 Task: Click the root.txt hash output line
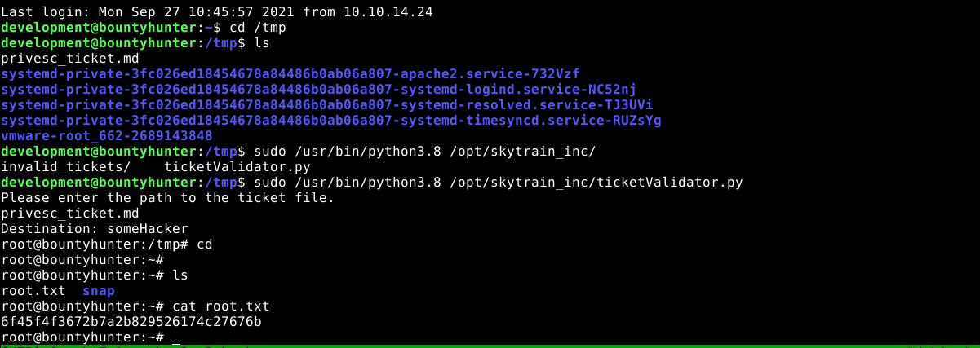(131, 322)
